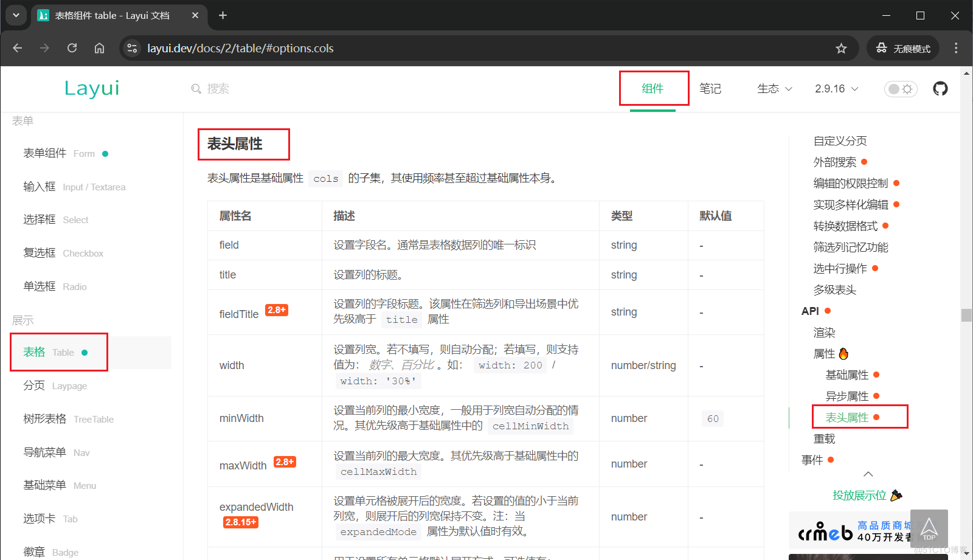Jump to 重载 outline entry
The width and height of the screenshot is (973, 560).
[x=824, y=439]
